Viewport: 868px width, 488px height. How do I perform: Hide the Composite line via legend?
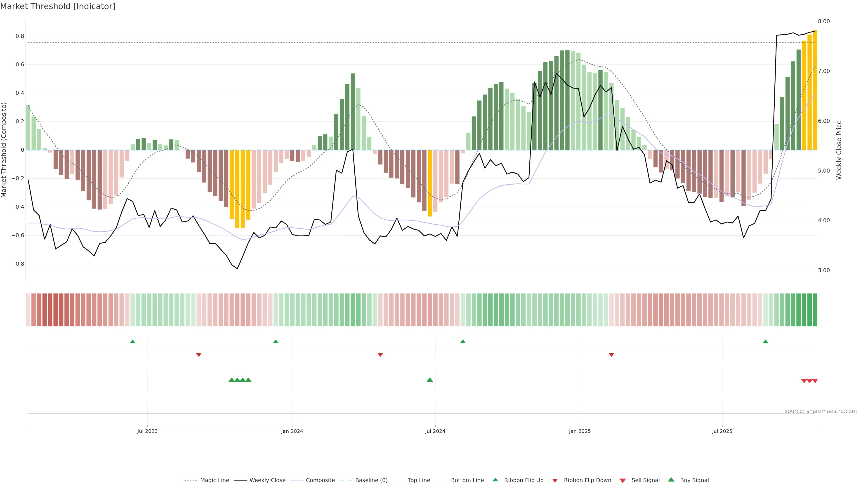pos(320,480)
